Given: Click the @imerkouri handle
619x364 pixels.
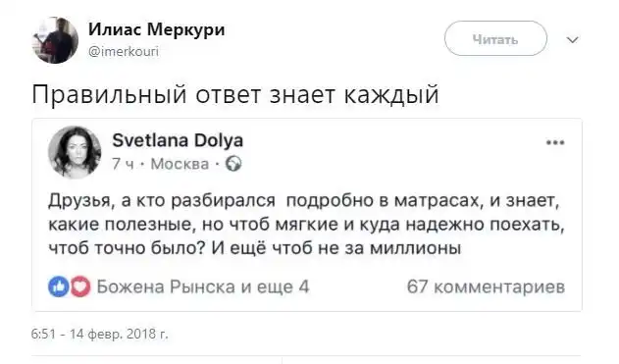Looking at the screenshot, I should pos(124,51).
